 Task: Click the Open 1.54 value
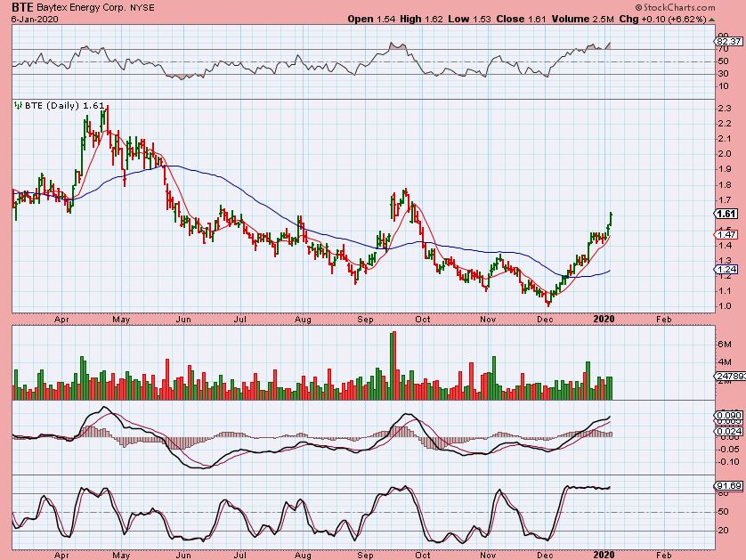coord(371,19)
